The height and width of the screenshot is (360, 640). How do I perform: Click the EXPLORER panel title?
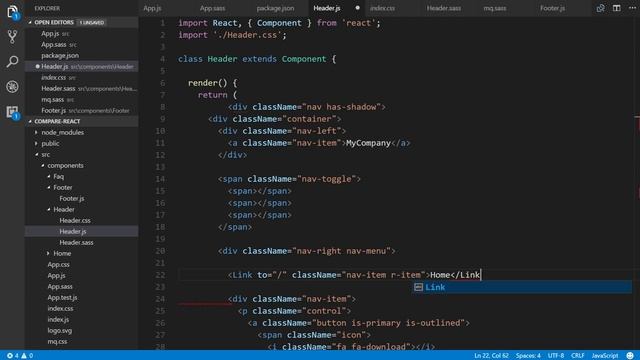coord(47,8)
